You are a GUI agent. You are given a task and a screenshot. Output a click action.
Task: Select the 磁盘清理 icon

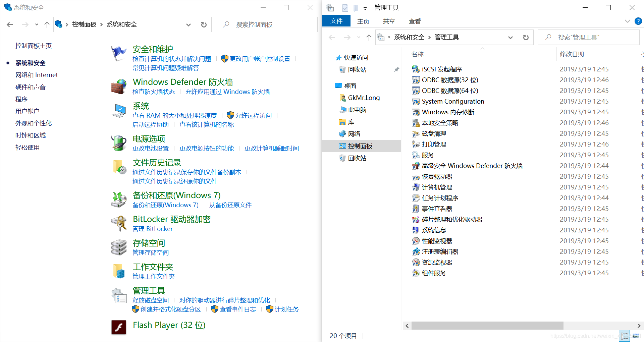[x=416, y=133]
